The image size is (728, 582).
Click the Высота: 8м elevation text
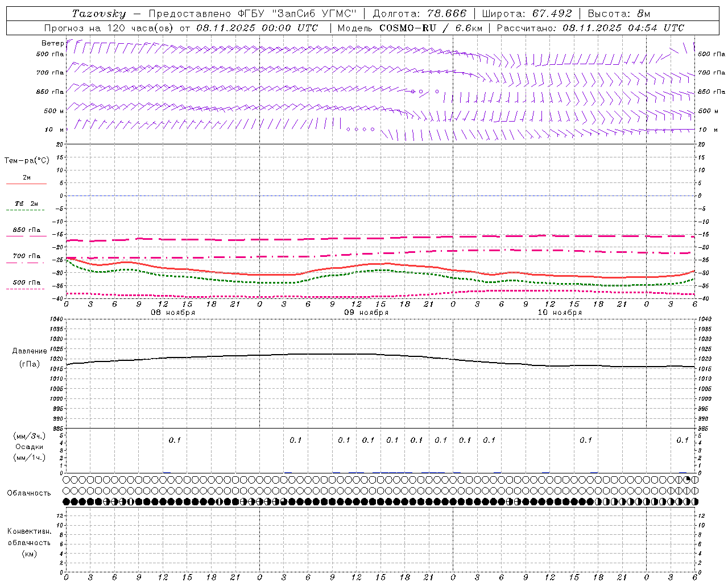619,14
